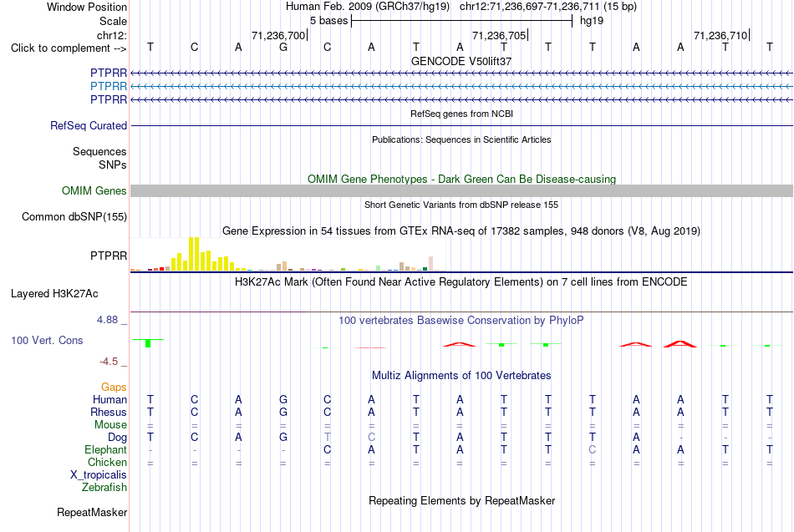Click the G base in chr12 sequence row
Screen dimensions: 794x532
283,48
